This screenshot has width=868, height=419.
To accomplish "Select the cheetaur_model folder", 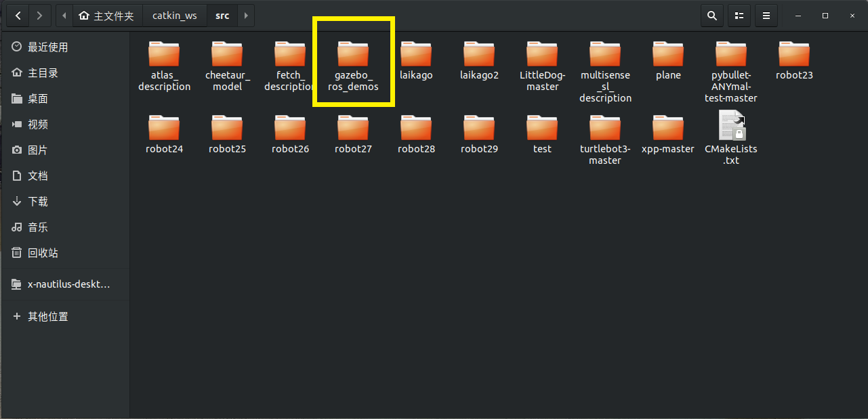I will point(227,66).
